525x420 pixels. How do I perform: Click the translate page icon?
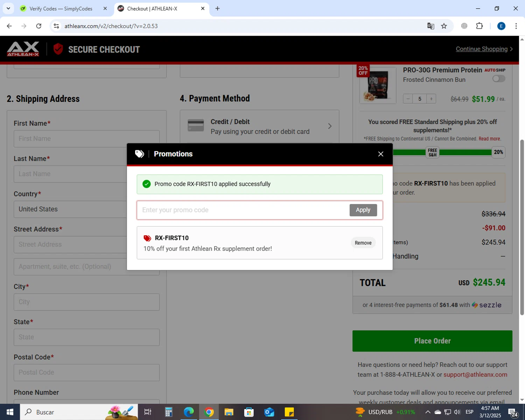point(430,26)
